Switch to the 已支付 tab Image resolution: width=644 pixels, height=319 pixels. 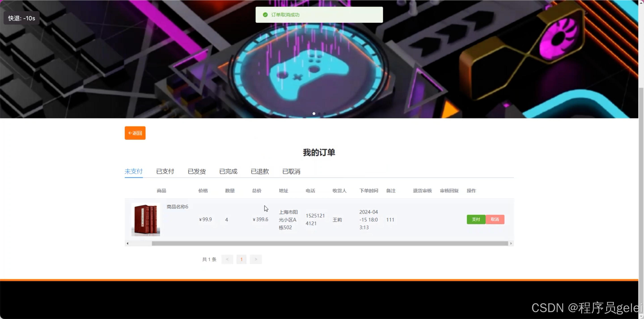165,171
